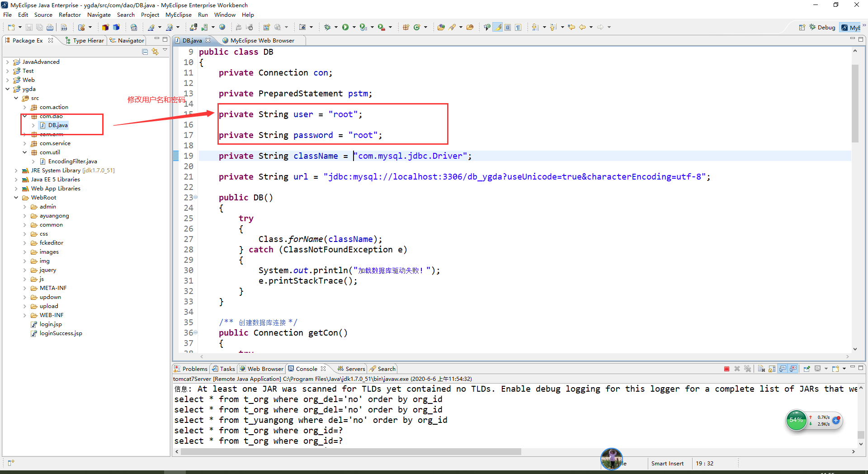Click the capture camera toolbar icon
This screenshot has height=474, width=868.
[302, 27]
